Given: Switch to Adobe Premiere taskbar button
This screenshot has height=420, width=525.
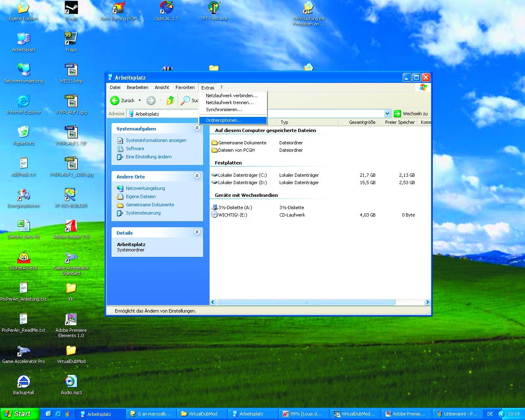Looking at the screenshot, I should tap(406, 414).
